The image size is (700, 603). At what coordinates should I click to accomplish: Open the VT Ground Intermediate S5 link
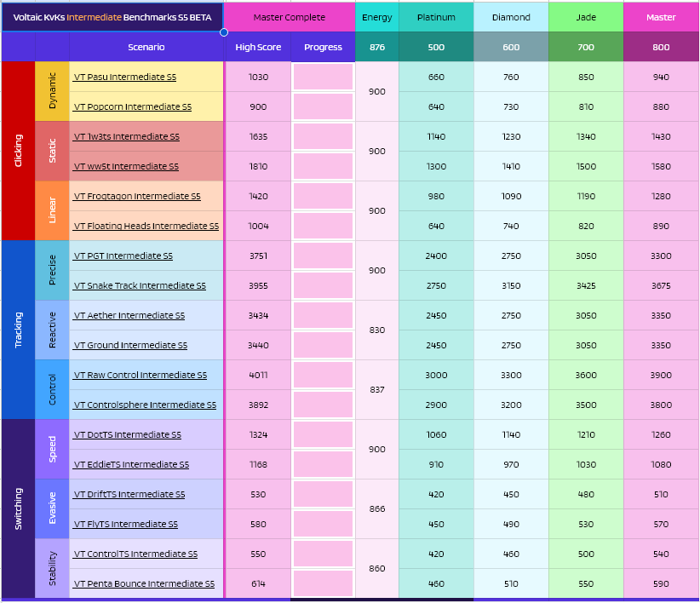tap(131, 346)
